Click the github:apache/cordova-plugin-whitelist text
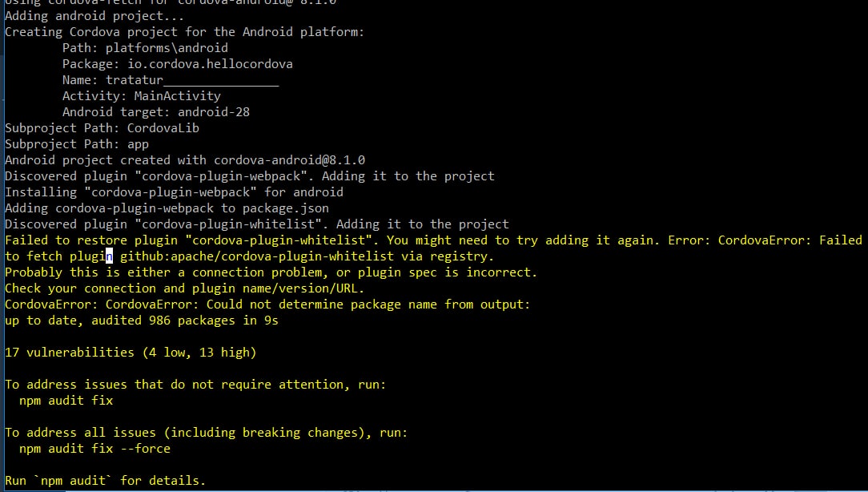The image size is (868, 492). click(x=256, y=256)
